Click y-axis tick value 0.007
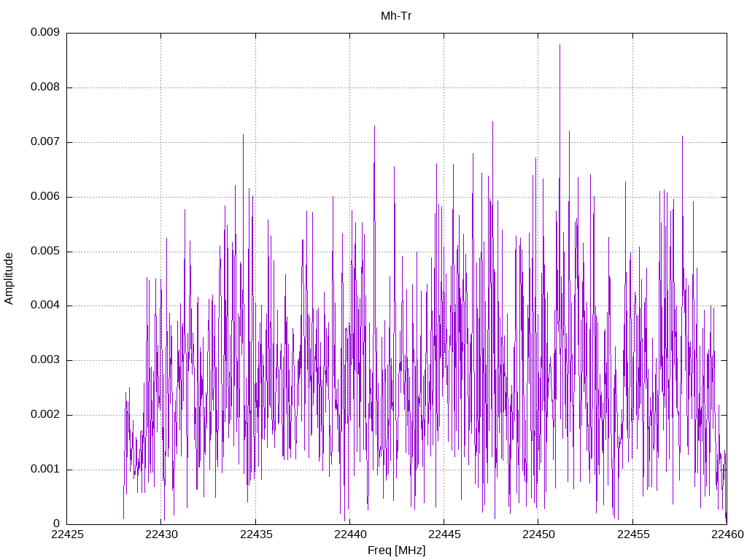The height and width of the screenshot is (560, 747). click(45, 142)
